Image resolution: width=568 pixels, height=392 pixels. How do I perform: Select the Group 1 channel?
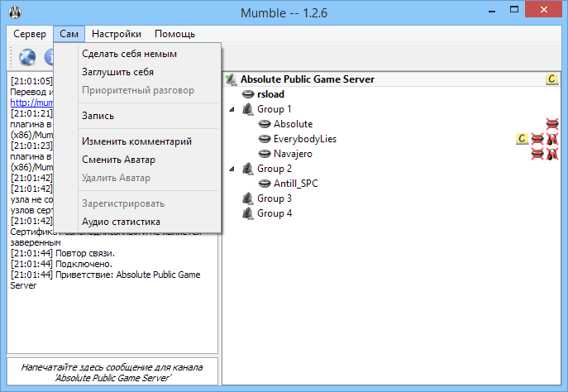(274, 109)
